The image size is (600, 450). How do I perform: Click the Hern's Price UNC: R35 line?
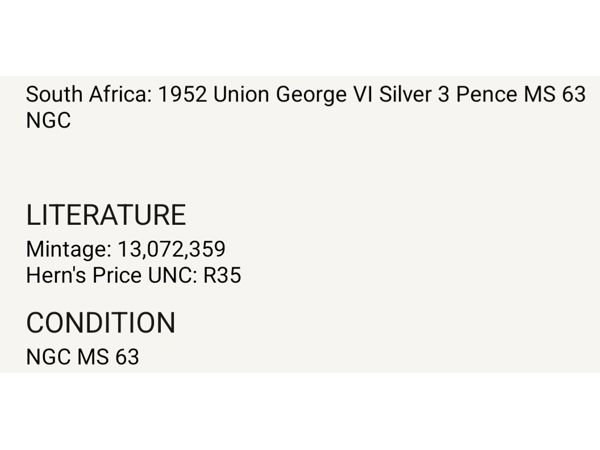133,275
